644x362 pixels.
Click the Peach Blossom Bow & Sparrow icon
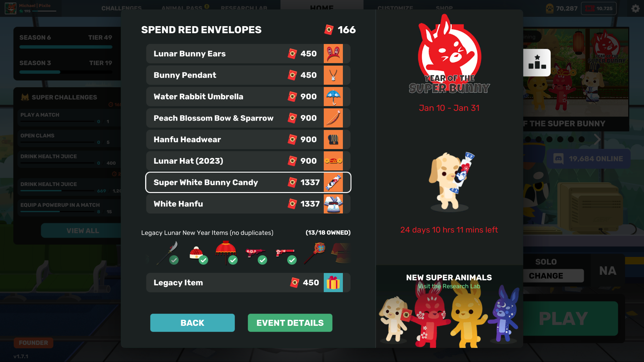click(x=333, y=118)
